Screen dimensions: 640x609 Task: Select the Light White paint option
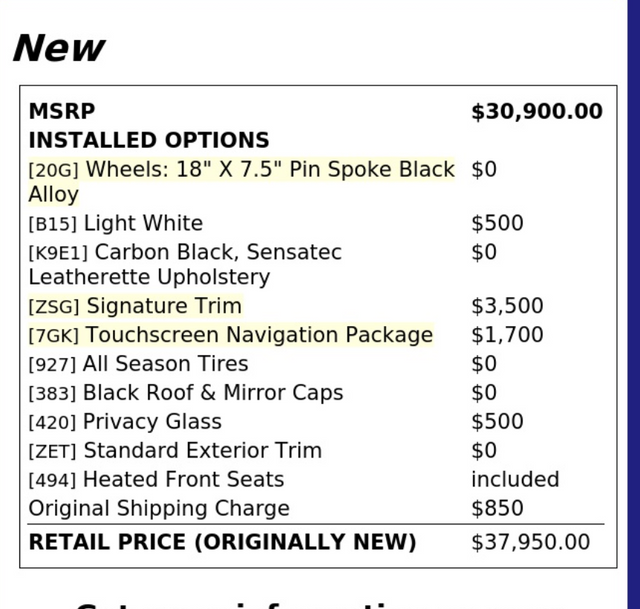(x=116, y=223)
